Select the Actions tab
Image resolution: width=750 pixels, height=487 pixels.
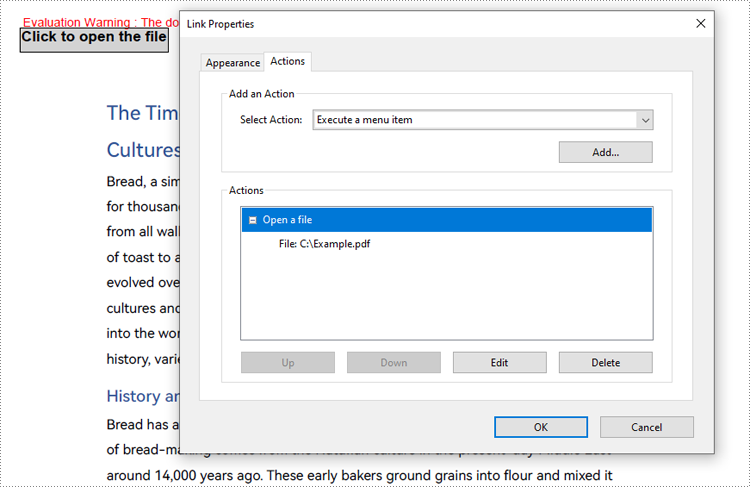click(x=287, y=61)
